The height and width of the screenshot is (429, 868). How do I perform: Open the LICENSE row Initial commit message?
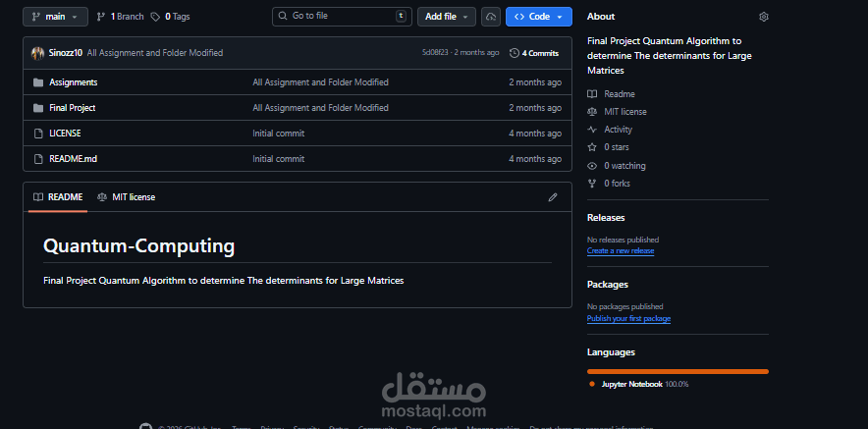click(279, 134)
